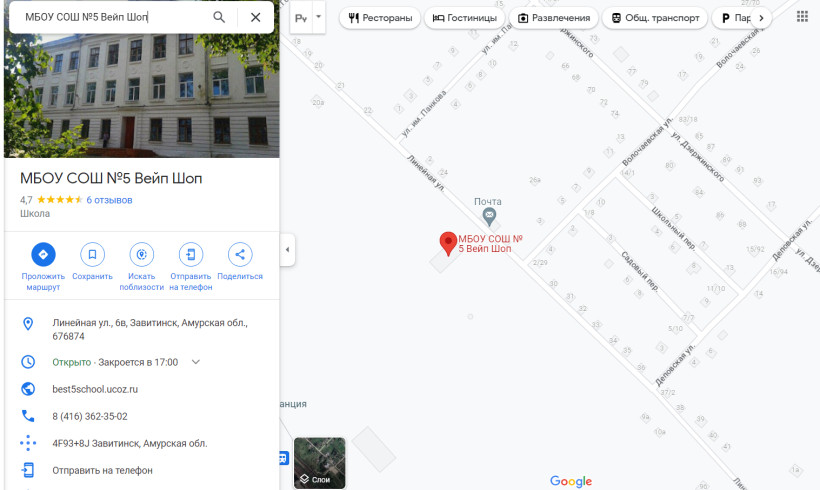
Task: Open the Google apps grid icon
Action: point(802,17)
